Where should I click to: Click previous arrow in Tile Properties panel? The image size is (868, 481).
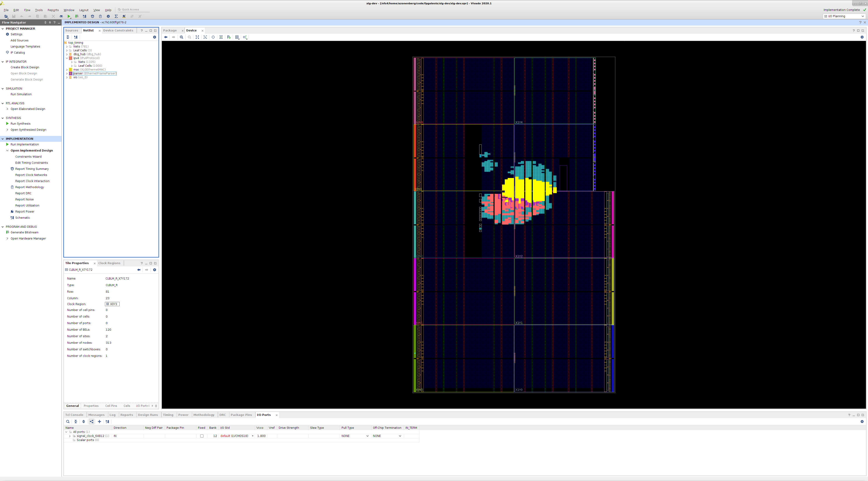point(139,270)
